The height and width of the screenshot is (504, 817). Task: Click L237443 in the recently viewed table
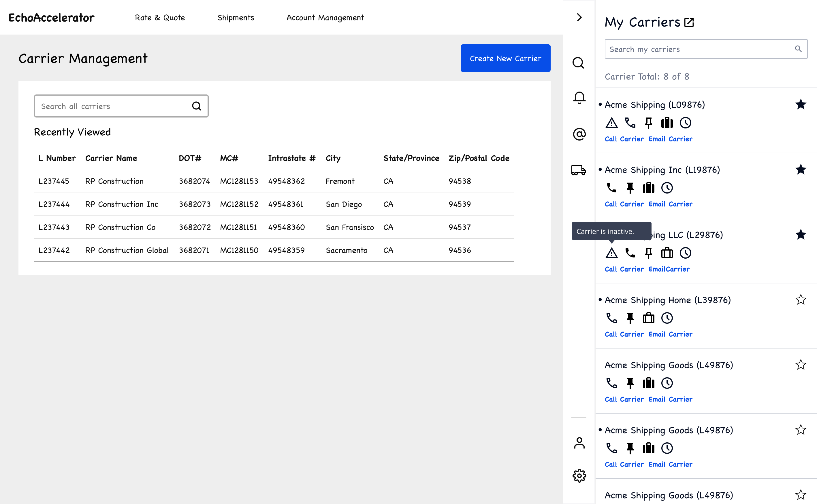pyautogui.click(x=54, y=227)
